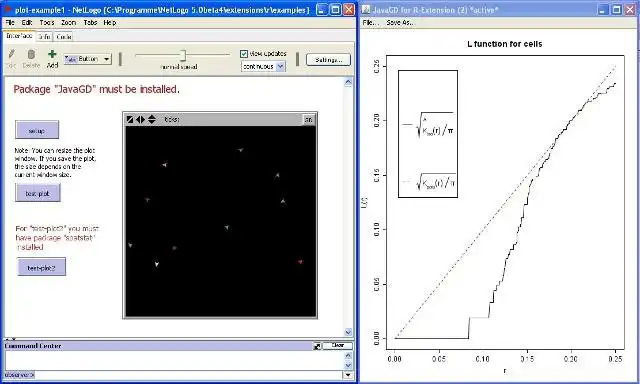Close the NetLogo window
Image resolution: width=640 pixels, height=384 pixels.
(x=349, y=9)
